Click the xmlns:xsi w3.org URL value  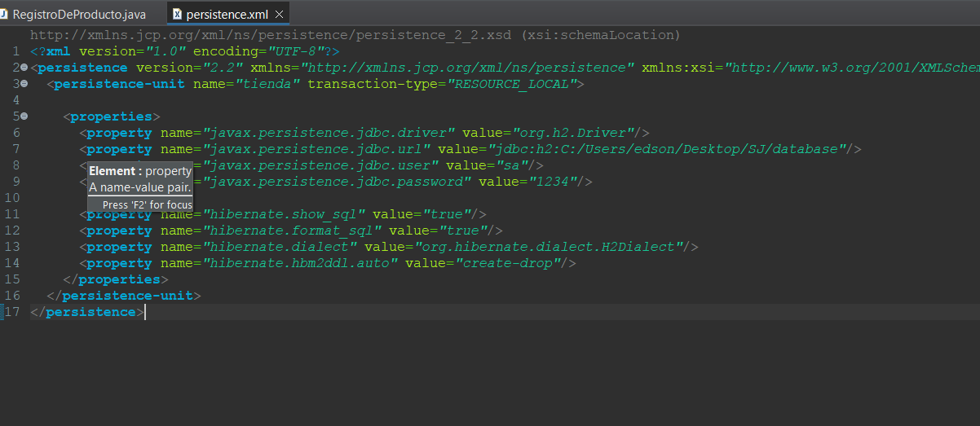tap(852, 68)
